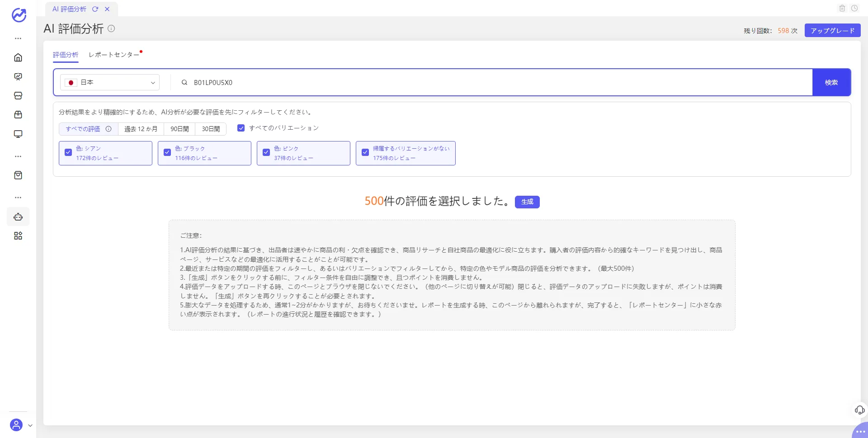Select the 30日間 filter
The width and height of the screenshot is (868, 438).
(x=211, y=129)
